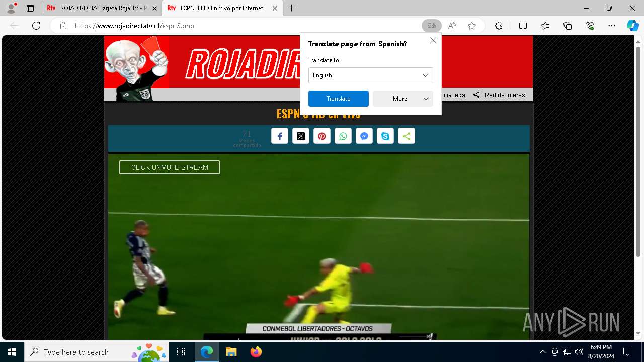Screen dimensions: 644x362
Task: Select the ESPN 3 HD En Vivo tab
Action: (x=222, y=8)
